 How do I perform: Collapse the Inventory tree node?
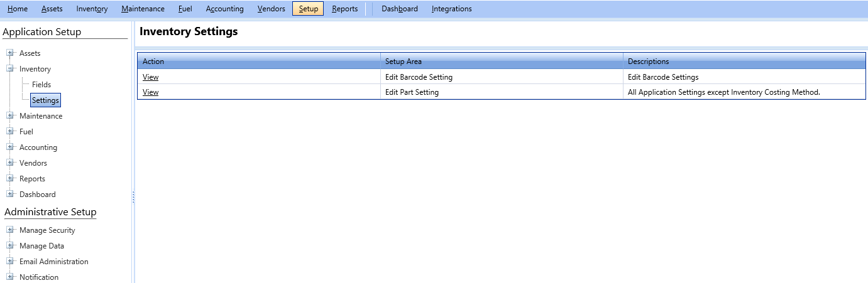(10, 69)
